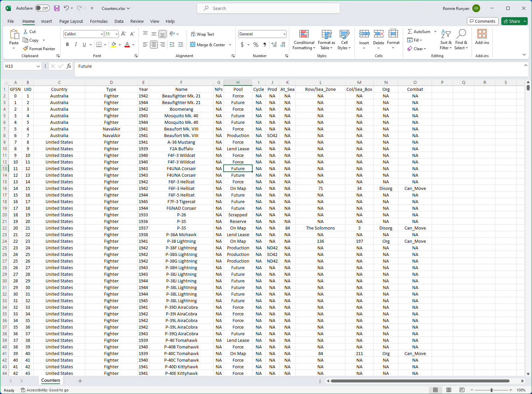This screenshot has width=532, height=394.
Task: Open the General number format dropdown
Action: (284, 34)
